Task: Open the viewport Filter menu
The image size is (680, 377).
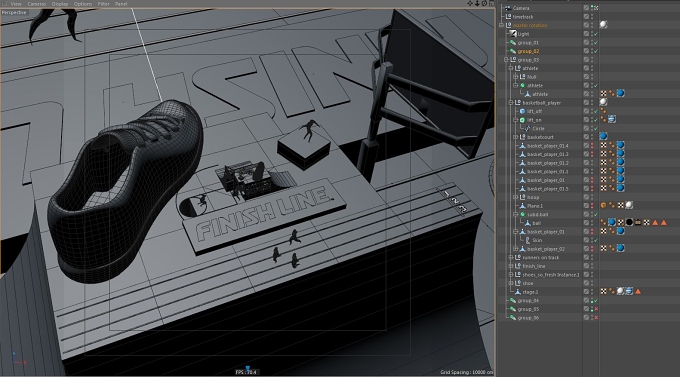Action: (x=103, y=4)
